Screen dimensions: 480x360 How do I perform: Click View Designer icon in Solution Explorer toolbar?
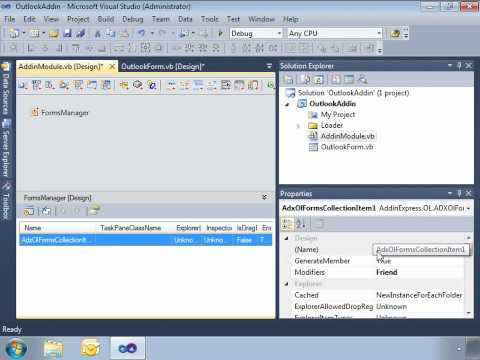coord(349,79)
